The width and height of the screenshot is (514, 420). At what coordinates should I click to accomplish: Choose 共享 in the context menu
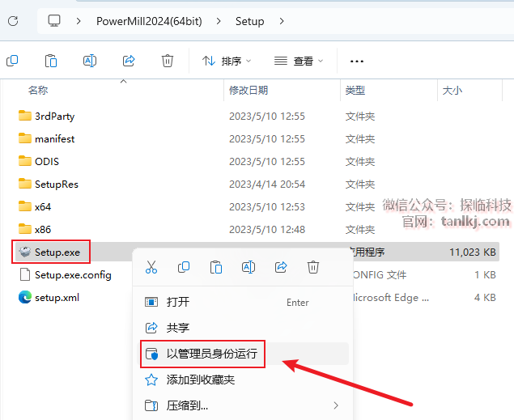tap(243, 328)
